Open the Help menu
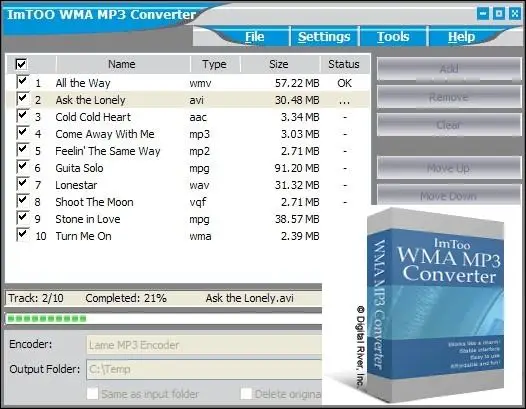The width and height of the screenshot is (526, 409). 461,37
